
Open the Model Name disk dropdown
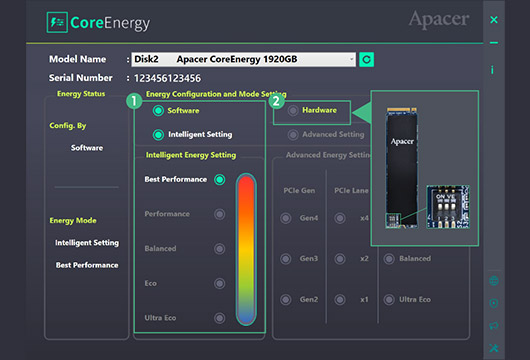pyautogui.click(x=243, y=59)
